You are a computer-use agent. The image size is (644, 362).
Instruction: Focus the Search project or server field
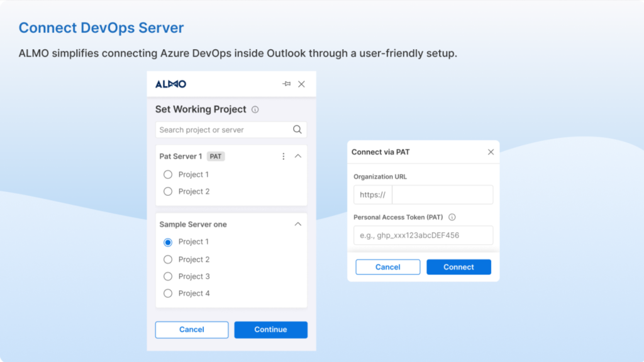(x=231, y=130)
